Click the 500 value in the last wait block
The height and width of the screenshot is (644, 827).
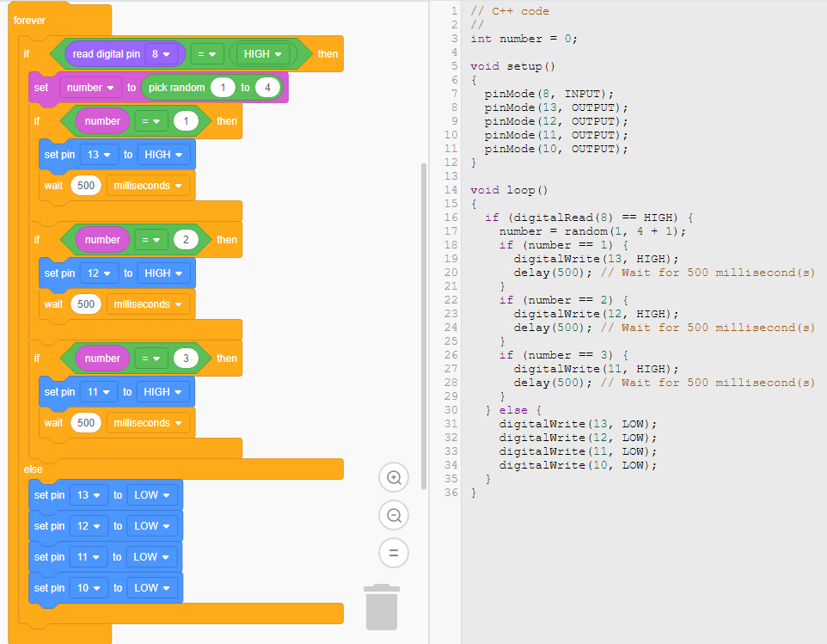[86, 423]
